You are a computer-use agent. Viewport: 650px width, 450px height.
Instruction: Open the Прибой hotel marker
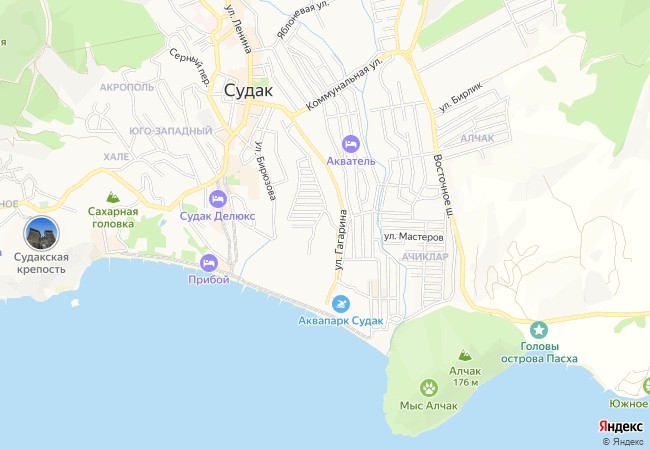[x=209, y=263]
